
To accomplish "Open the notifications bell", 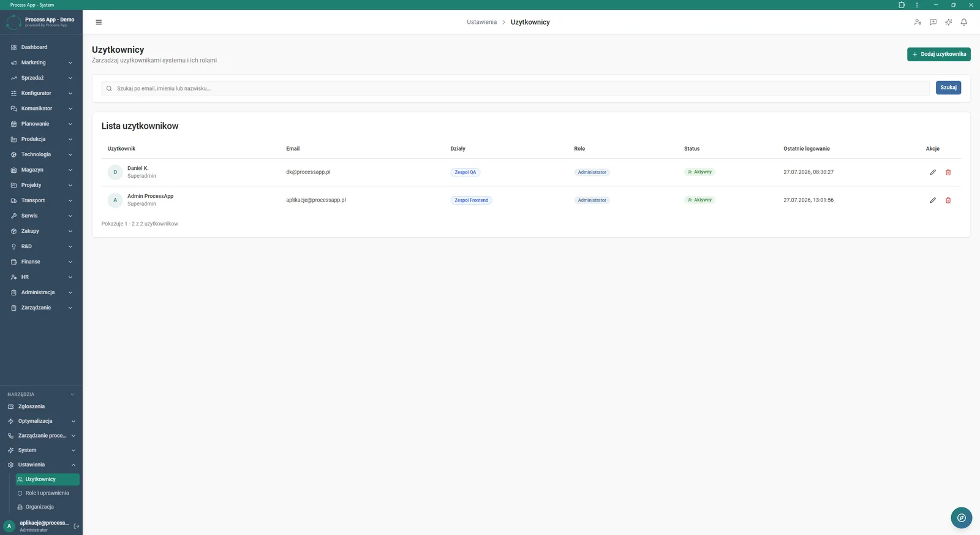I will click(963, 22).
